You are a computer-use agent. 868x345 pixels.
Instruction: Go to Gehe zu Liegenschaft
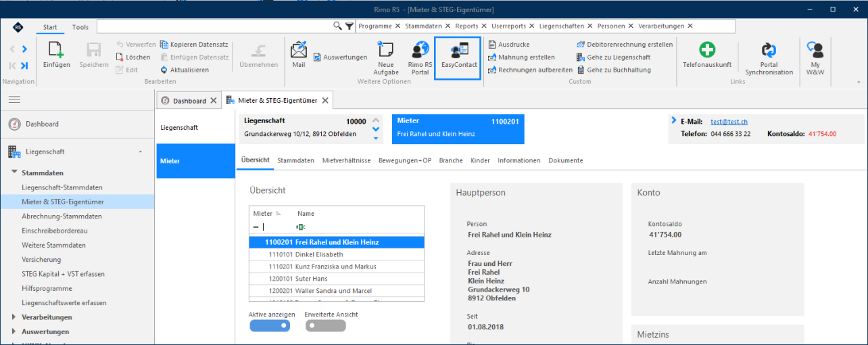(614, 57)
